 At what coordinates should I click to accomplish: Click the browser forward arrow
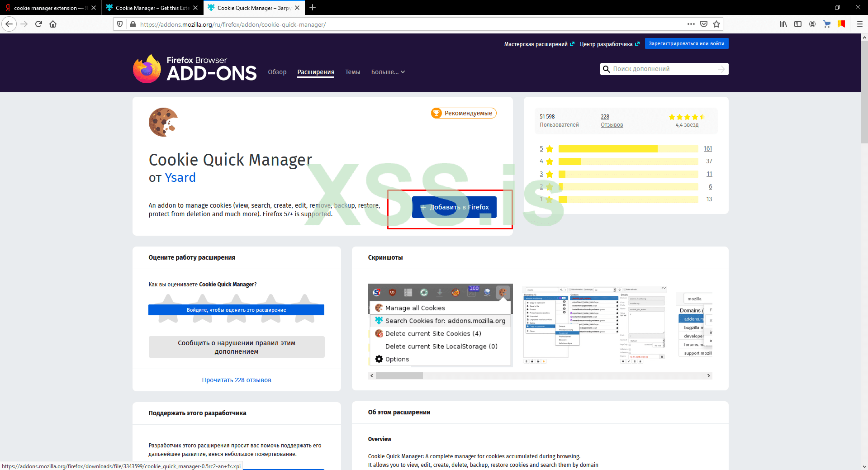[24, 24]
